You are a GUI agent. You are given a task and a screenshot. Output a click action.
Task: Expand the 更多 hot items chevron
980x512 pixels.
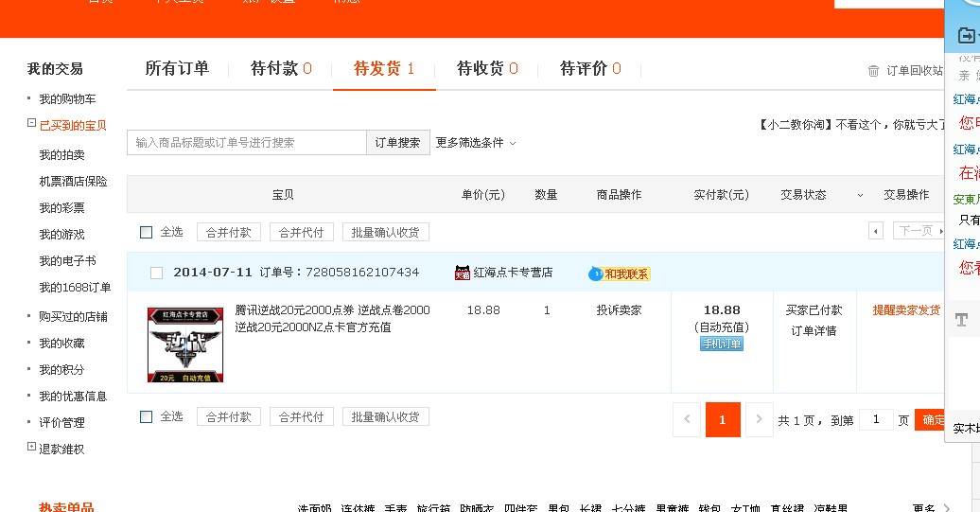click(x=946, y=507)
